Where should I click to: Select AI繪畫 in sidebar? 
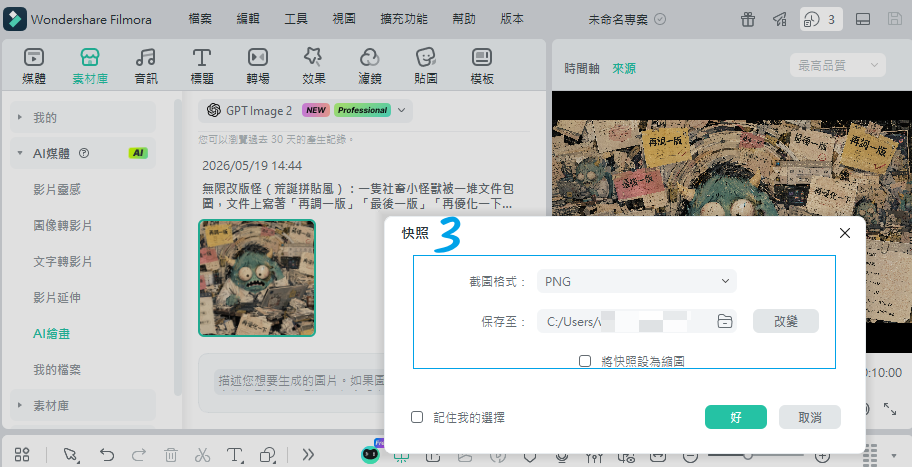point(52,334)
